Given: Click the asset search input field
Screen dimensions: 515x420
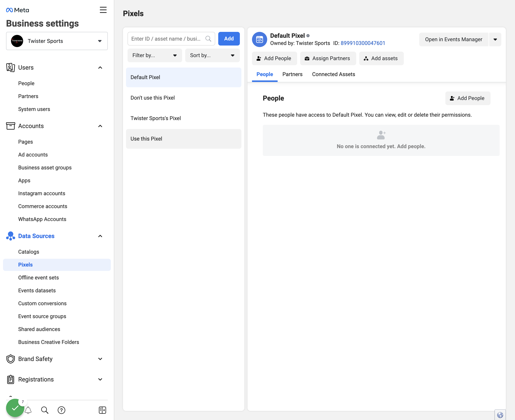Looking at the screenshot, I should (171, 39).
